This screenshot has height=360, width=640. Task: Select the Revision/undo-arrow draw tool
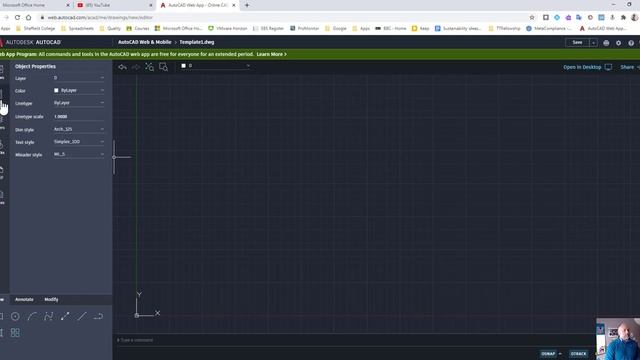pos(98,316)
